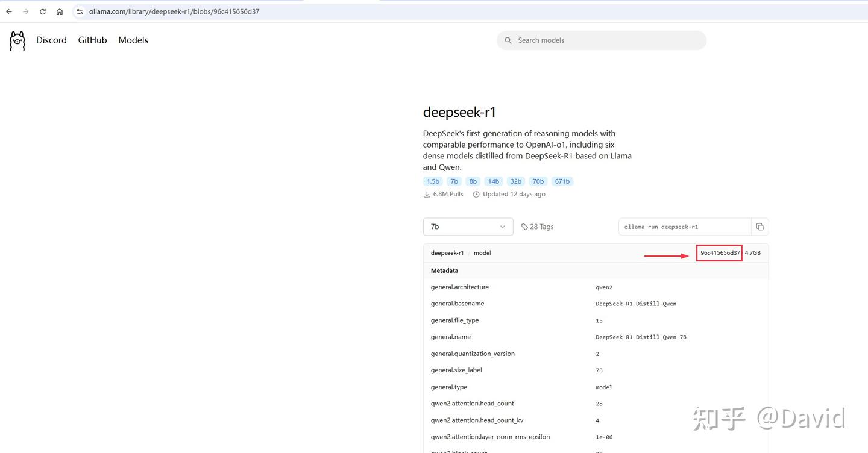
Task: Click the 96c415656d37 blob hash
Action: pyautogui.click(x=720, y=253)
